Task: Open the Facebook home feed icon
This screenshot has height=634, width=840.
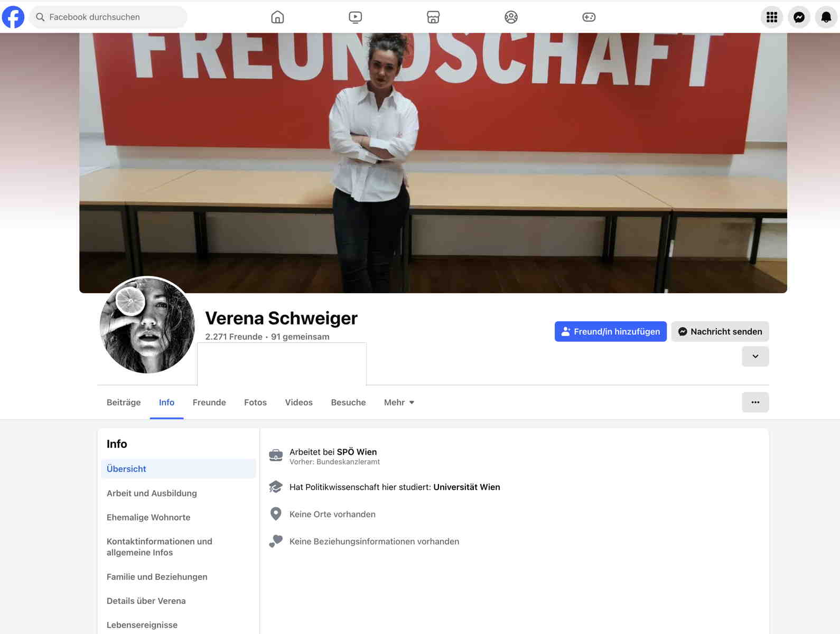Action: coord(277,17)
